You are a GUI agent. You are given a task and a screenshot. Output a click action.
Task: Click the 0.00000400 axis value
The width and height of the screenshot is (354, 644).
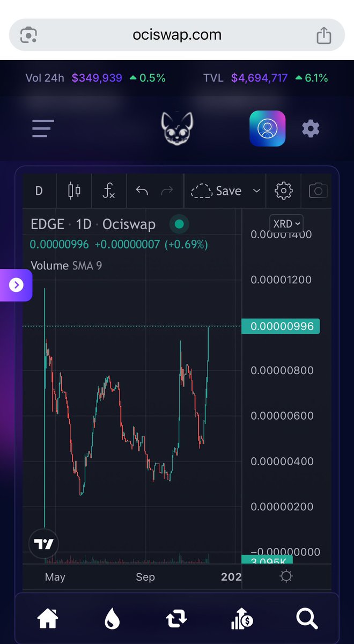pyautogui.click(x=282, y=461)
